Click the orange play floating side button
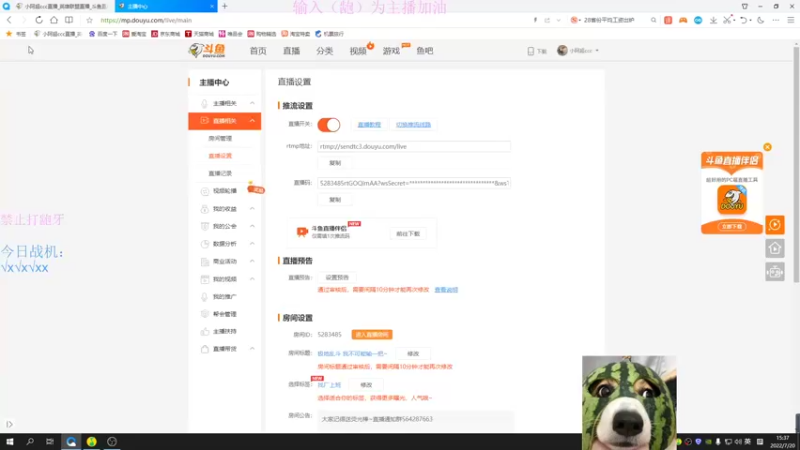This screenshot has width=800, height=450. tap(774, 225)
